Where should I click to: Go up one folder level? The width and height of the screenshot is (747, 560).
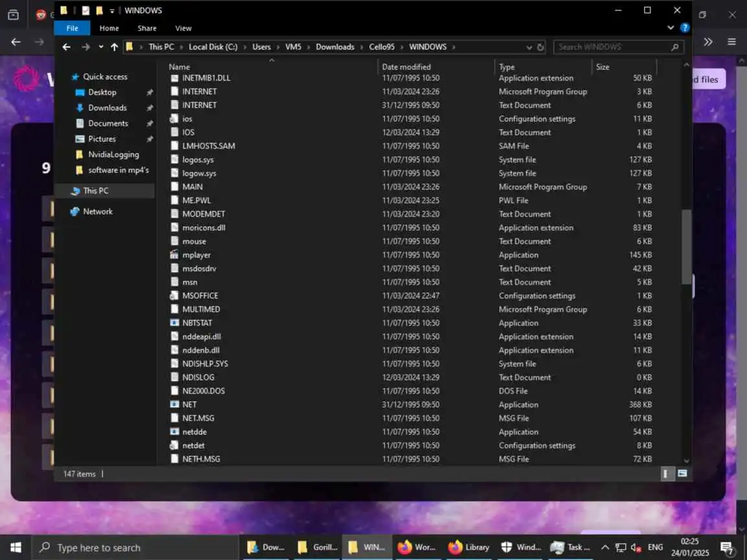(114, 47)
